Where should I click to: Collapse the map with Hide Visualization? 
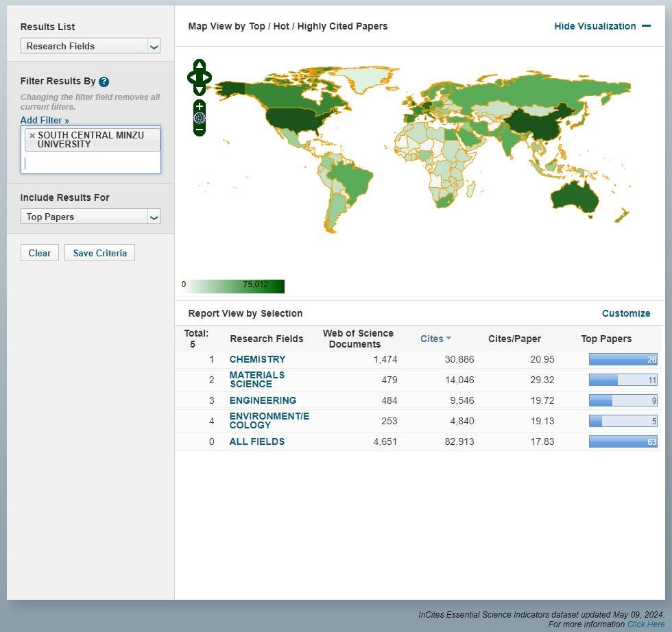click(601, 26)
